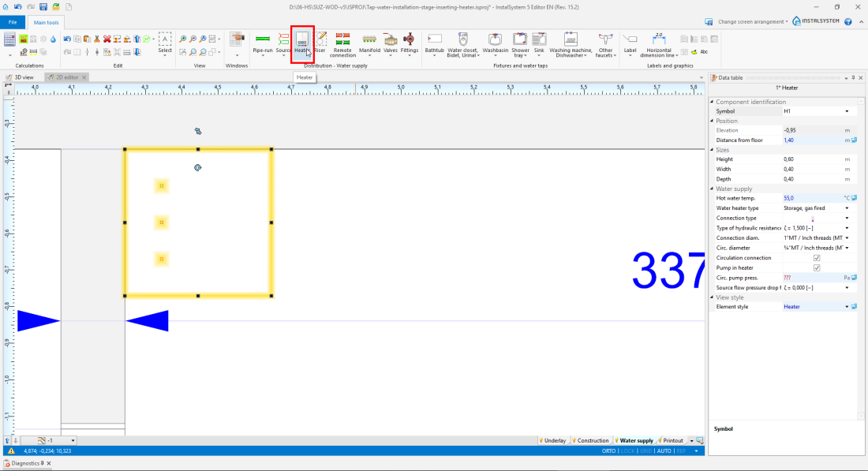This screenshot has width=868, height=471.
Task: Switch to the 3D view tab
Action: click(x=24, y=77)
